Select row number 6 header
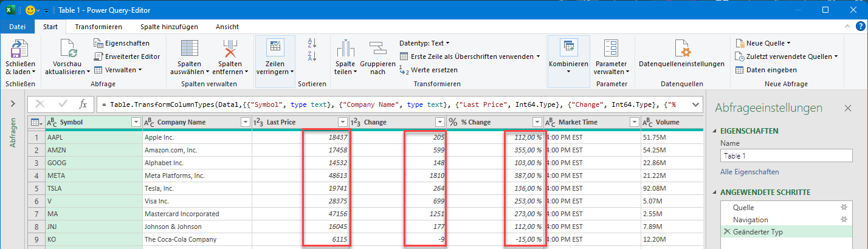This screenshot has width=868, height=249. coord(36,201)
